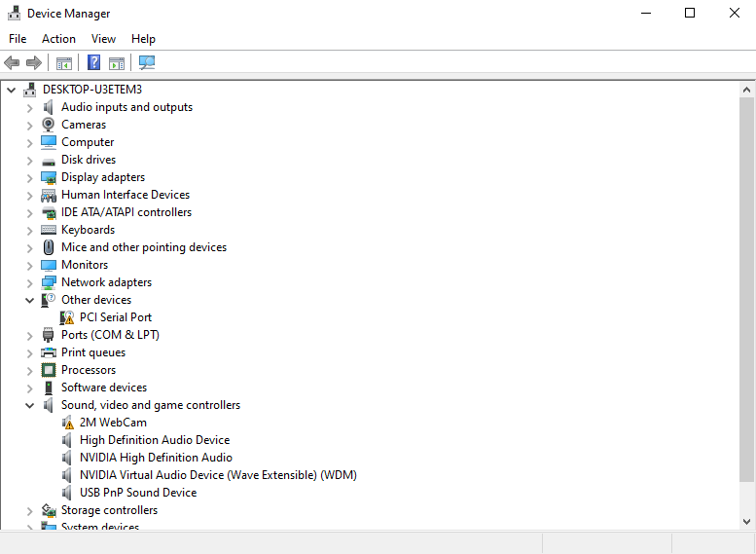
Task: Select USB PnP Sound Device
Action: pos(138,493)
